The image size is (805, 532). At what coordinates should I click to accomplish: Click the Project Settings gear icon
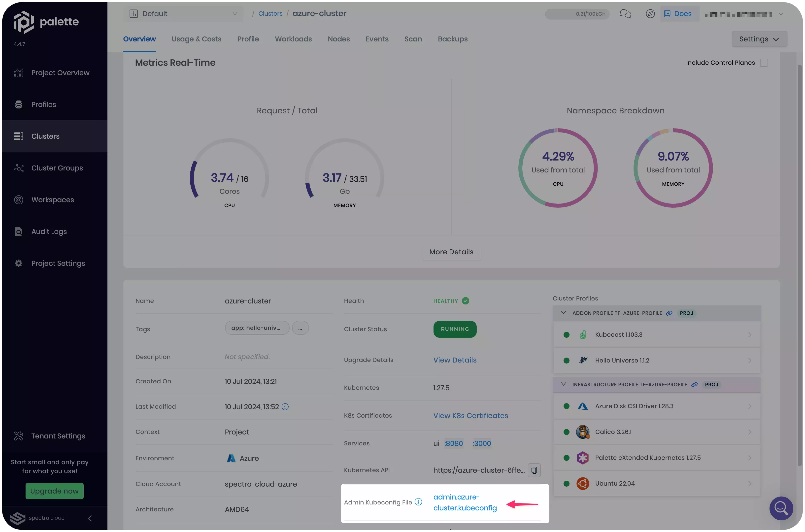coord(19,263)
